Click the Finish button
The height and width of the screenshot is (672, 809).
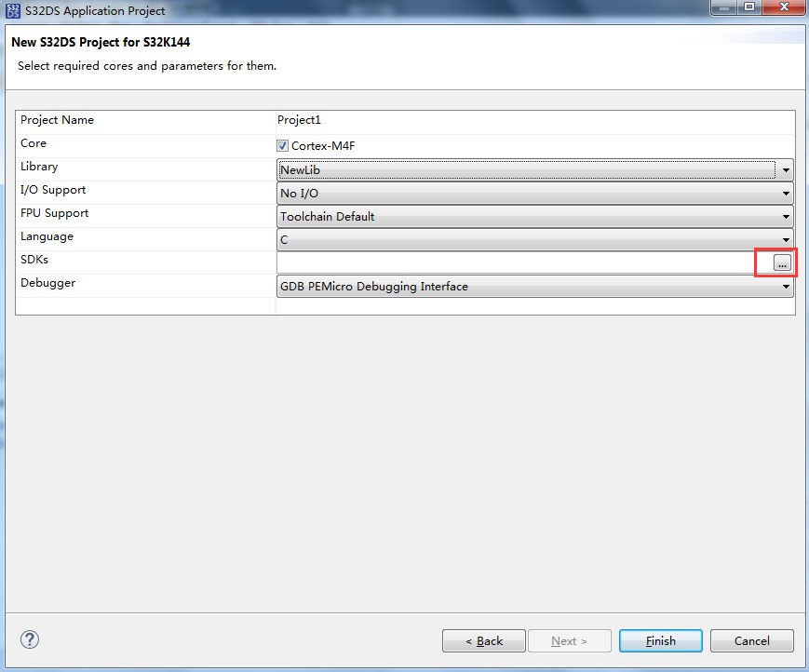pos(660,640)
